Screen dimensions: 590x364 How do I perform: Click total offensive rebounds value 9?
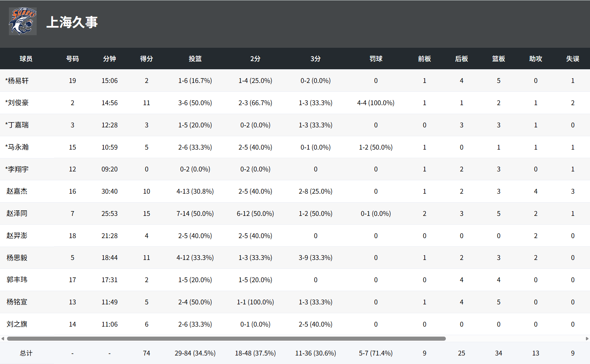[424, 353]
